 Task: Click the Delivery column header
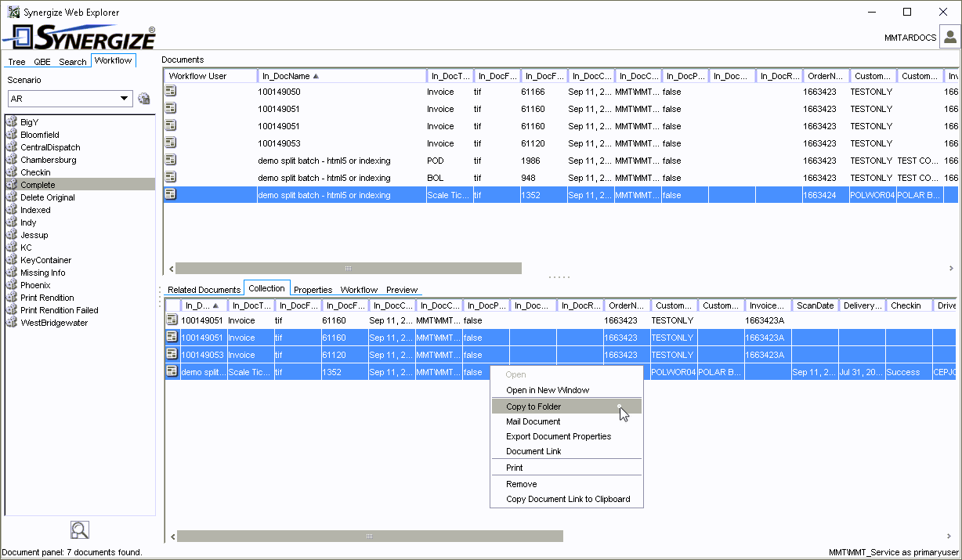point(862,305)
